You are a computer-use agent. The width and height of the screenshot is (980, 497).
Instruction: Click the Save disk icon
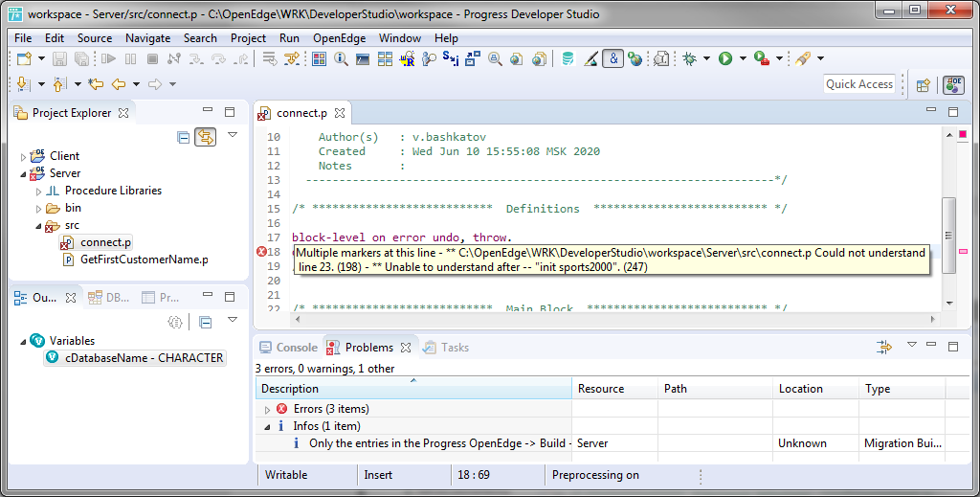tap(59, 58)
